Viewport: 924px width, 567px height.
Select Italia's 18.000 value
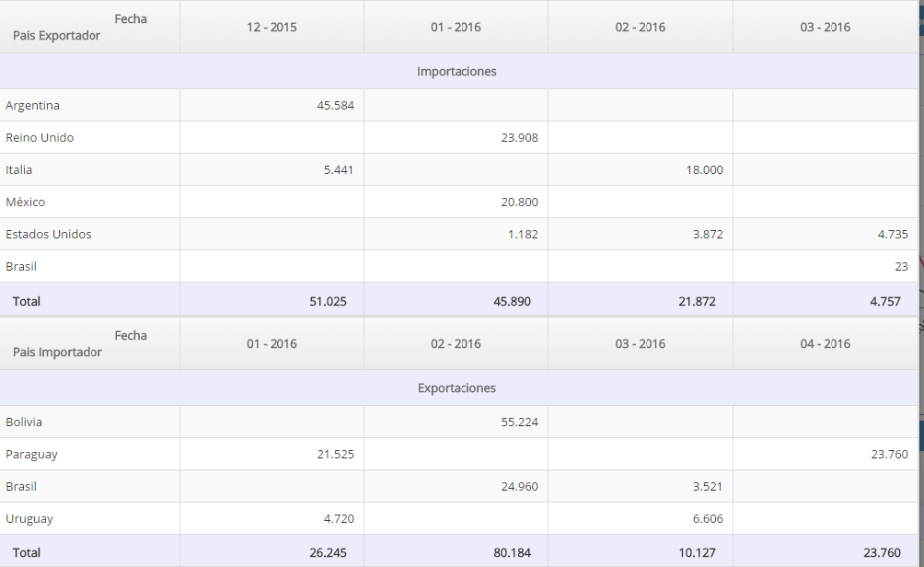704,169
